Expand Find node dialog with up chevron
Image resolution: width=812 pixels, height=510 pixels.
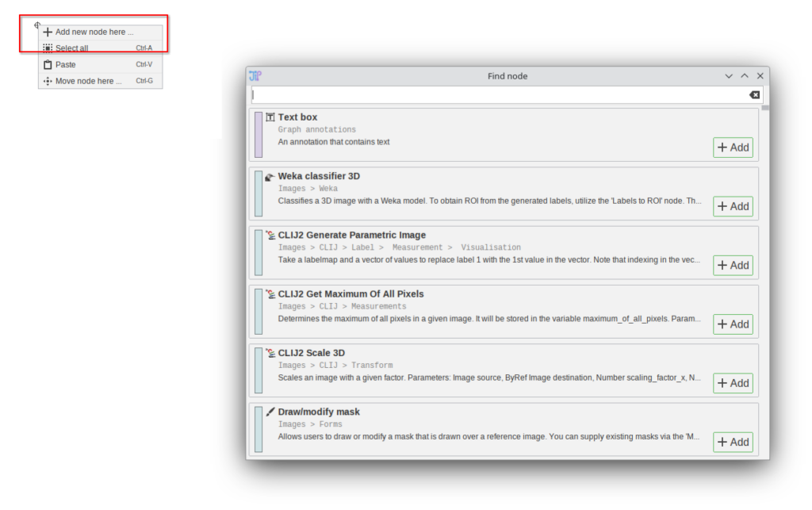(744, 76)
